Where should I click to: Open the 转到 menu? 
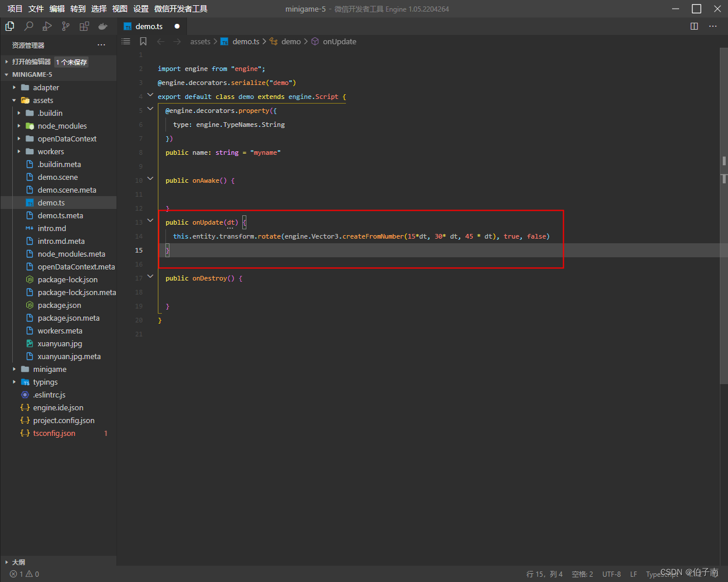pos(78,9)
